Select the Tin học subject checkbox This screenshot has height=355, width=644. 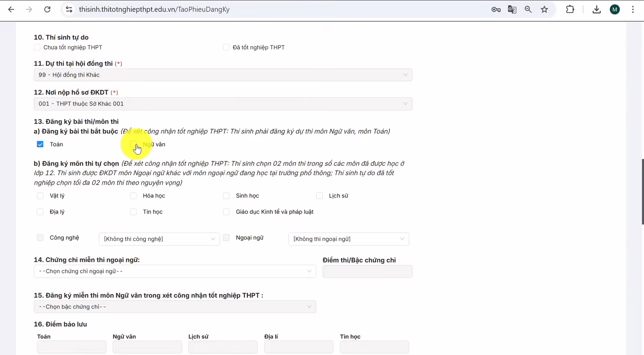[x=133, y=212]
